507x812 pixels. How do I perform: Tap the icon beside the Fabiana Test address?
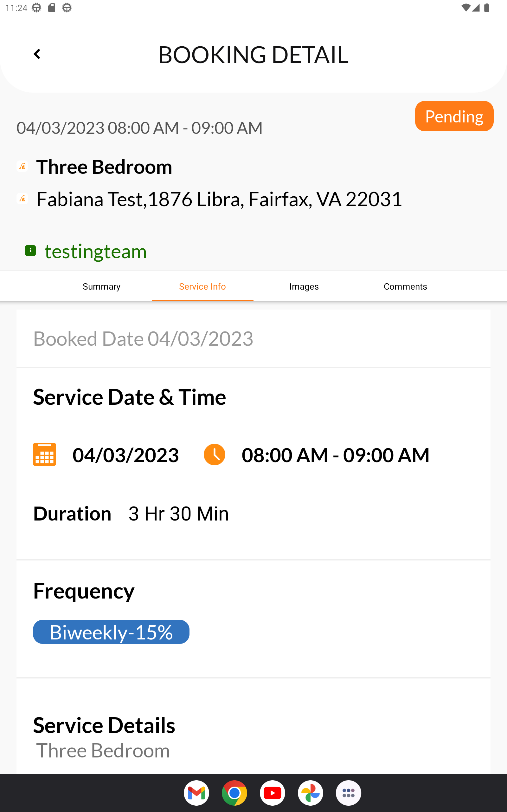pos(22,199)
